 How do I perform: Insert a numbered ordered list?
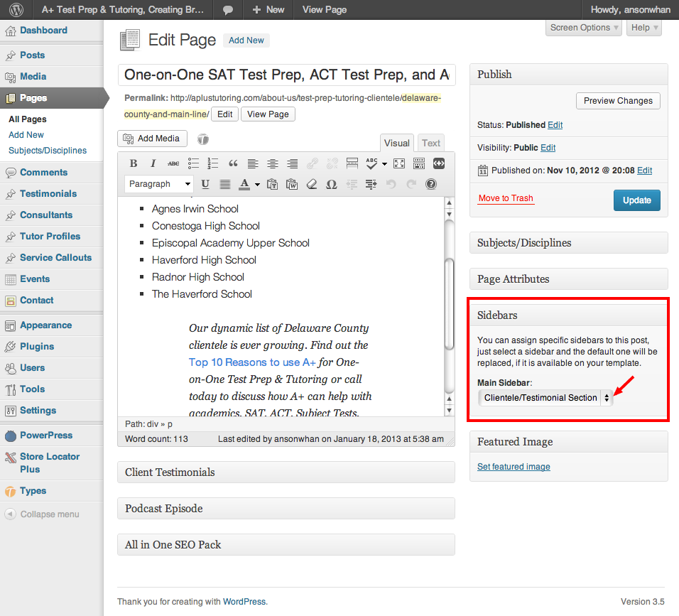coord(212,163)
